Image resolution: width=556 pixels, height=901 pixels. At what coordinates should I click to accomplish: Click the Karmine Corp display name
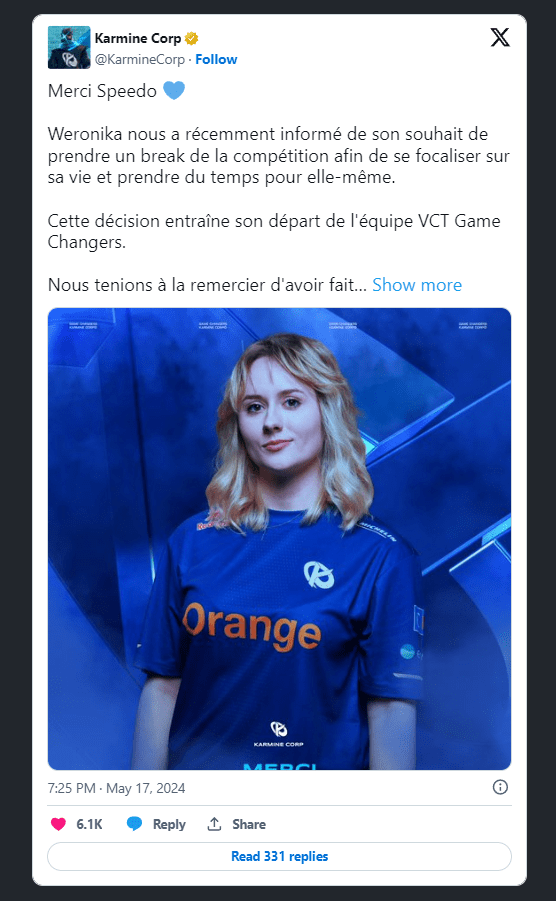click(x=138, y=38)
